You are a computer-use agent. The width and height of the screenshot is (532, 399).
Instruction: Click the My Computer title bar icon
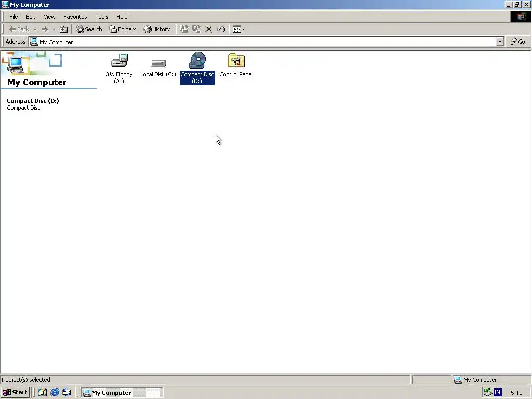pos(5,4)
